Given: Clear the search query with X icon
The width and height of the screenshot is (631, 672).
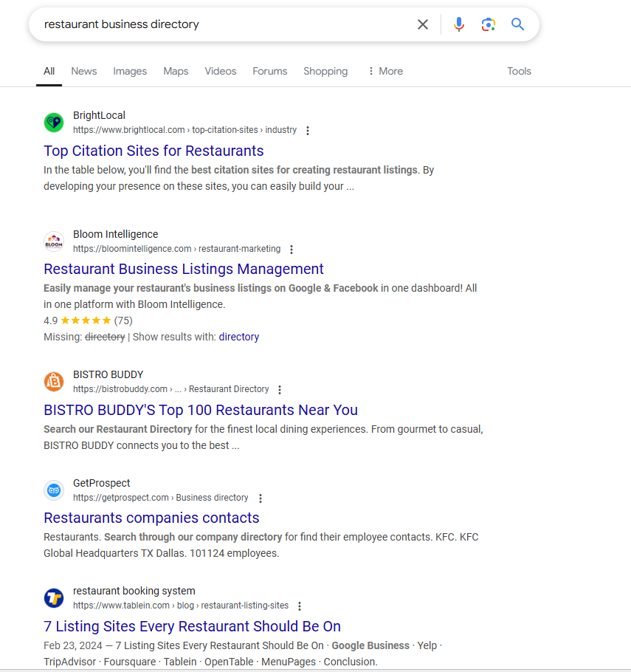Looking at the screenshot, I should 423,24.
